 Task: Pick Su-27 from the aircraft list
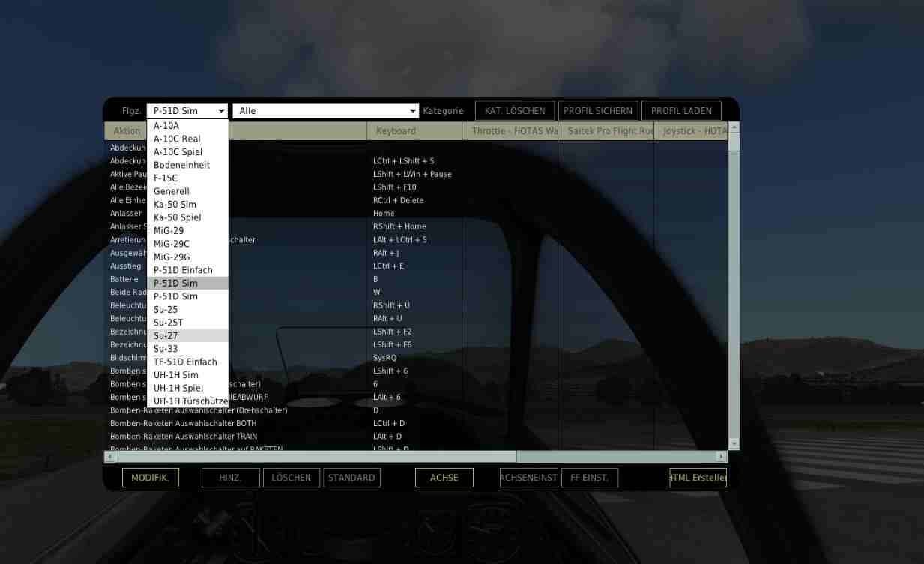click(x=187, y=335)
